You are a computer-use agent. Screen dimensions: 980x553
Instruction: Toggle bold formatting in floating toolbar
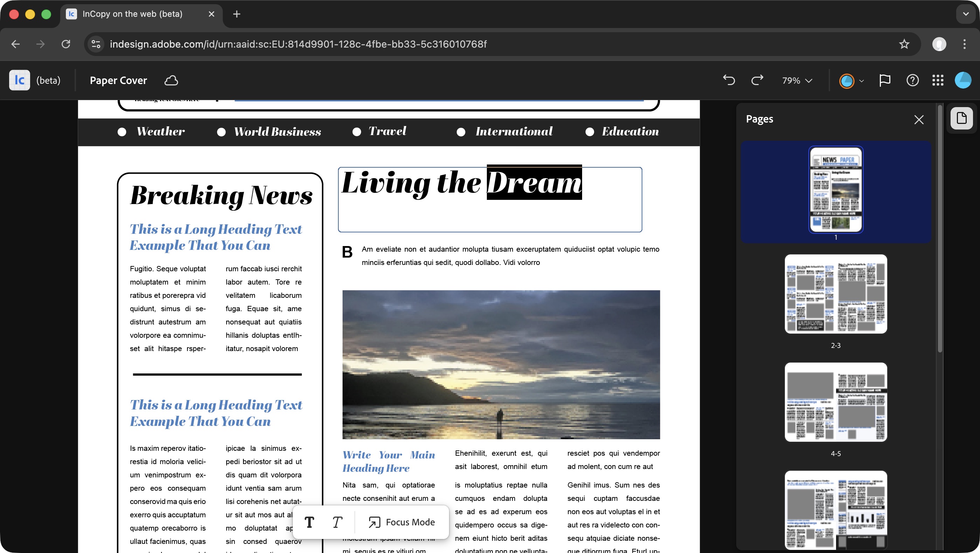pyautogui.click(x=309, y=522)
